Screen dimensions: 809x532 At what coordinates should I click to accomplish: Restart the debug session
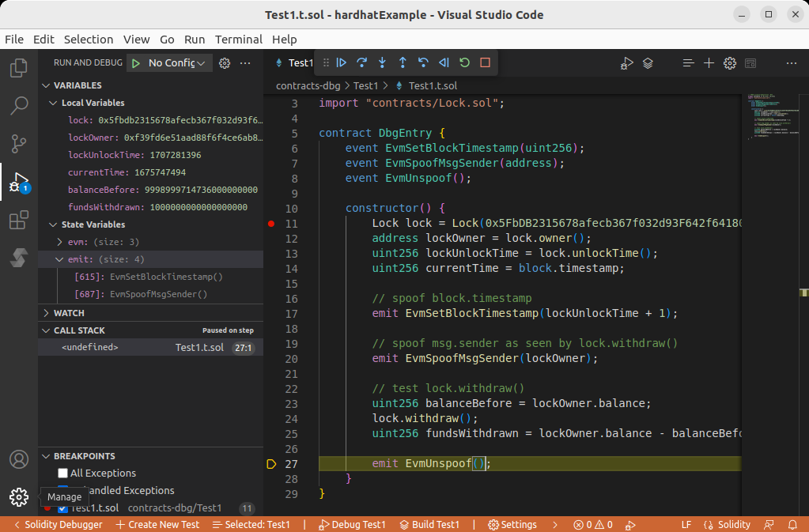point(464,62)
